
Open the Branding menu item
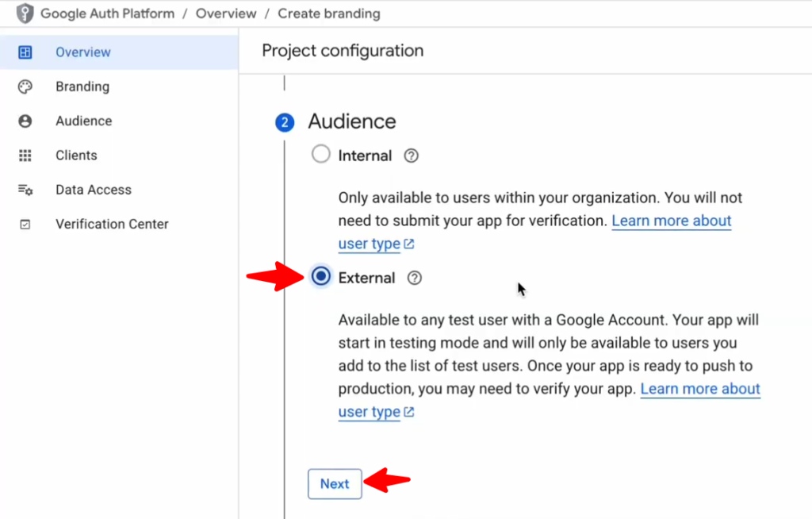(82, 86)
